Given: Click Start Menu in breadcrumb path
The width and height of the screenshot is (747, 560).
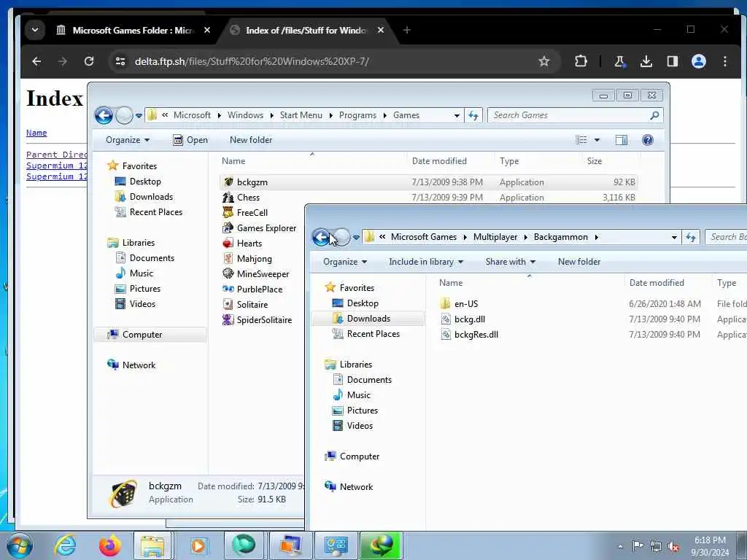Looking at the screenshot, I should pyautogui.click(x=301, y=115).
